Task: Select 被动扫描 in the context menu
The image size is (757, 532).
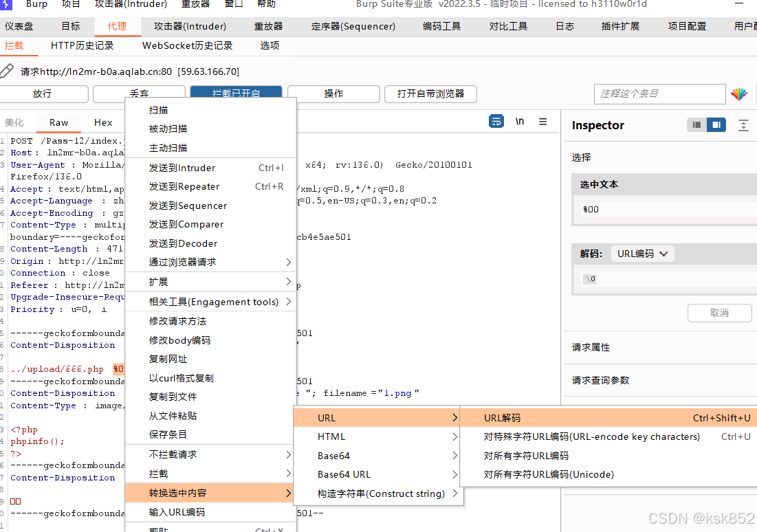Action: click(210, 129)
